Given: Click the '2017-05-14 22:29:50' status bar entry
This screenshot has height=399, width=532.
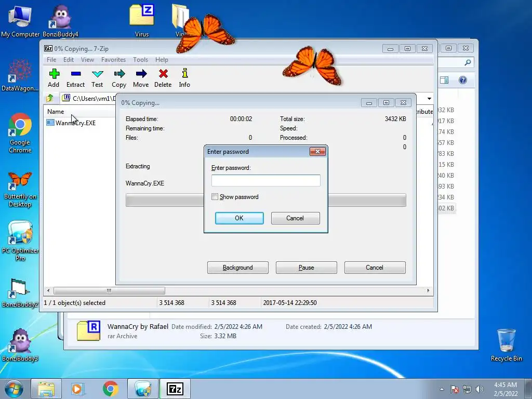Looking at the screenshot, I should point(290,303).
